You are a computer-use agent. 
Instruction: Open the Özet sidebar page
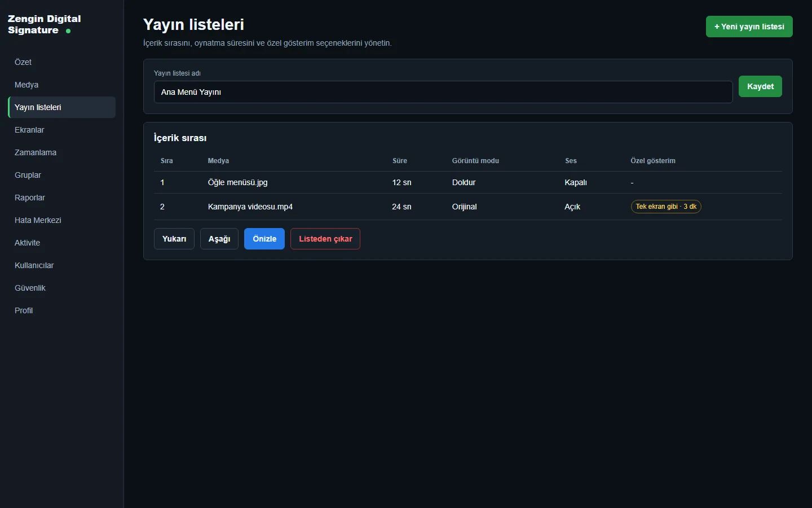tap(61, 62)
